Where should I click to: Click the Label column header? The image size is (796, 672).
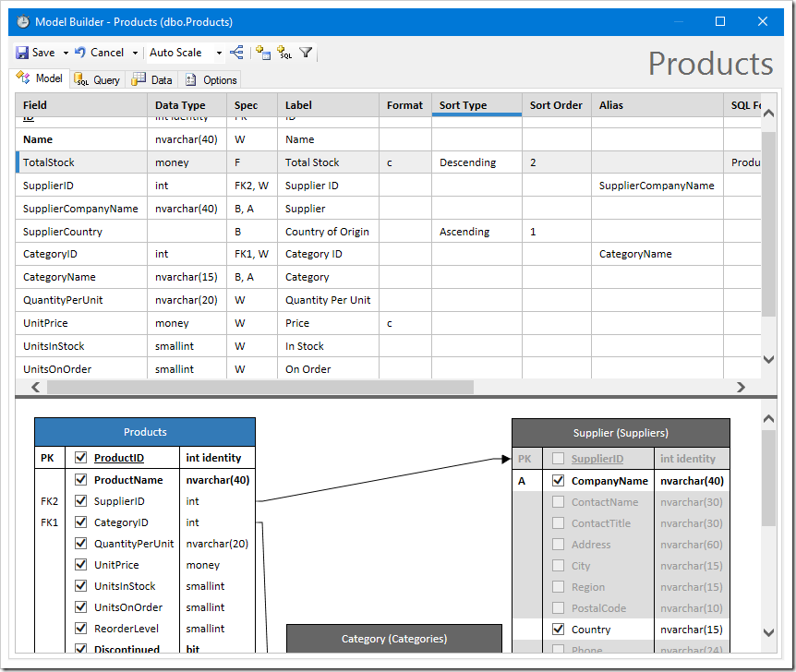point(328,105)
